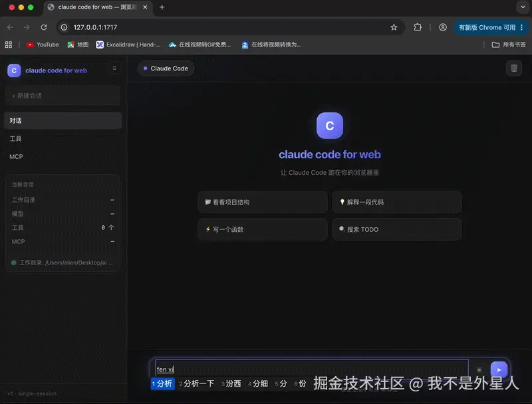The width and height of the screenshot is (532, 404).
Task: Click 有新版 Chrome 可用 update button
Action: pos(487,27)
